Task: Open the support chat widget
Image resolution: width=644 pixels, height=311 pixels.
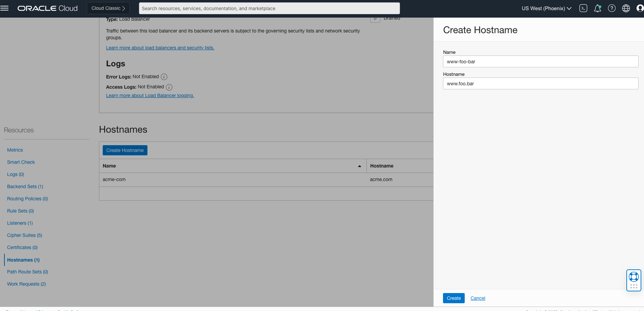Action: coord(633,280)
